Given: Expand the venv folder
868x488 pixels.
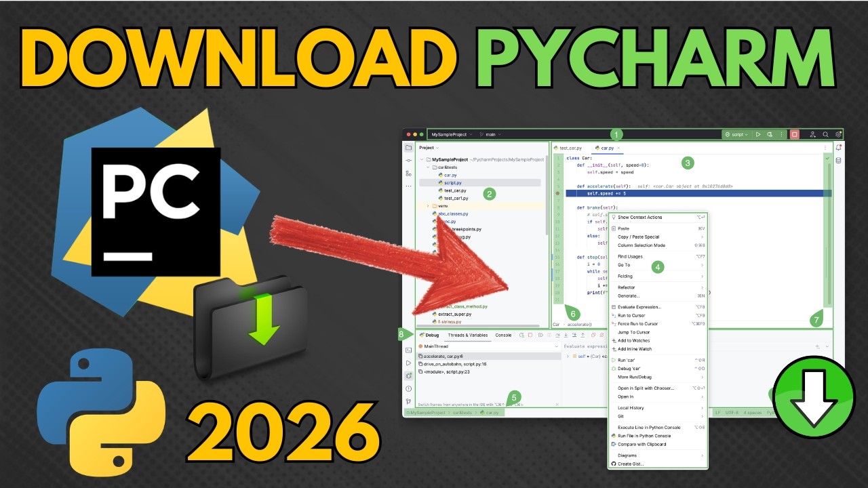Looking at the screenshot, I should (x=428, y=205).
